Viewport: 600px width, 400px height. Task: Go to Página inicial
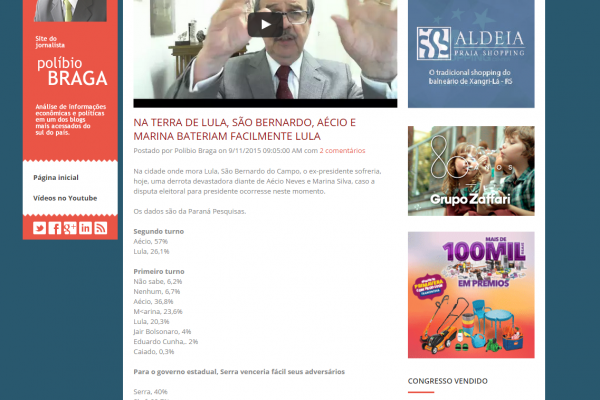click(56, 177)
